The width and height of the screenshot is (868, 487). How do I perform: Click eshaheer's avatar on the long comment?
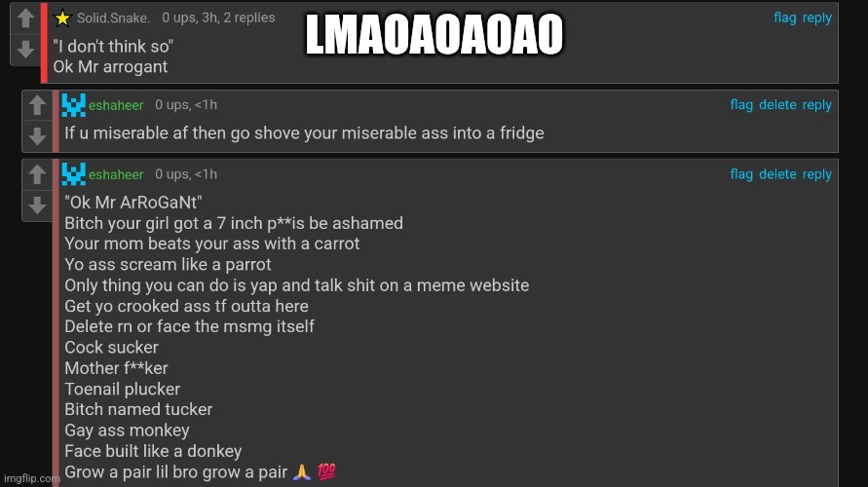(x=74, y=174)
